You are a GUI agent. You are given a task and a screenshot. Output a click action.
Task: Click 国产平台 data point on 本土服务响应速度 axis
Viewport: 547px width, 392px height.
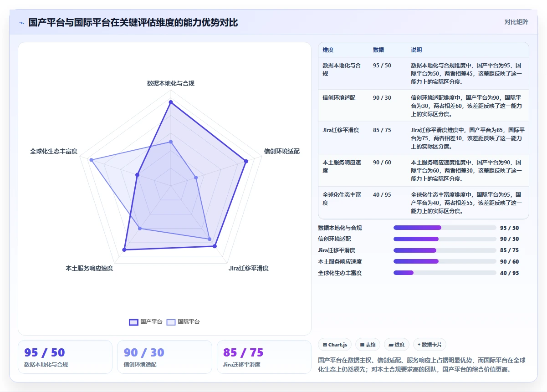124,249
